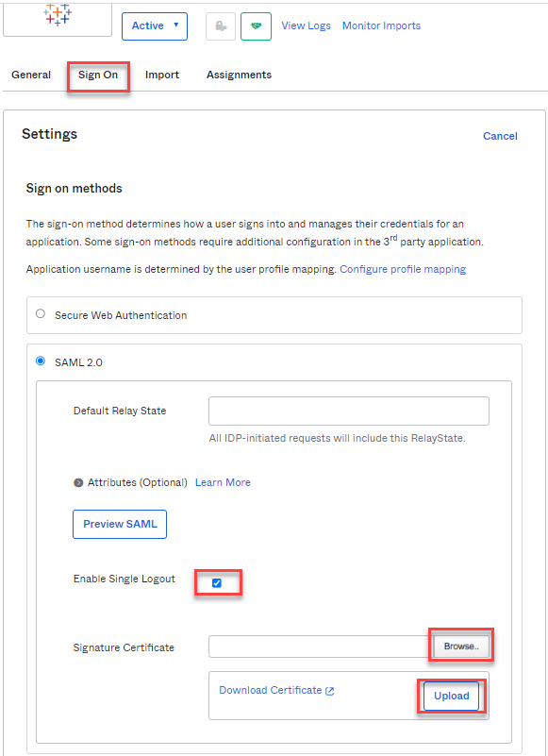Upload the signature certificate
This screenshot has height=756, width=548.
pyautogui.click(x=451, y=696)
